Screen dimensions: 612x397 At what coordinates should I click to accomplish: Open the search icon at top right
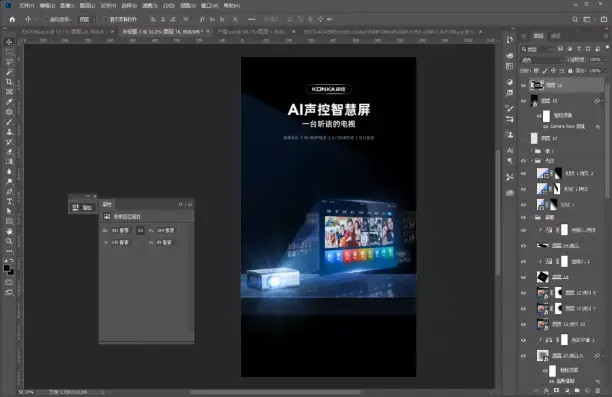pyautogui.click(x=575, y=19)
